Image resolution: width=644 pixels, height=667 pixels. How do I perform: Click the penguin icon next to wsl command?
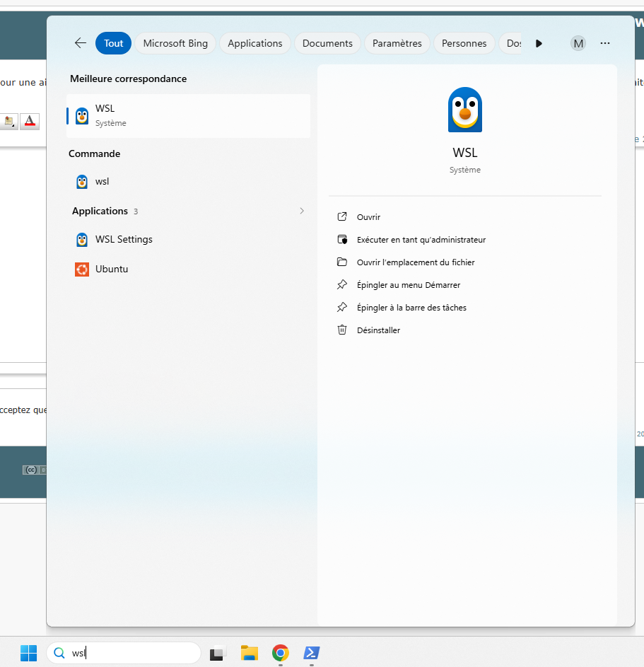click(x=82, y=182)
